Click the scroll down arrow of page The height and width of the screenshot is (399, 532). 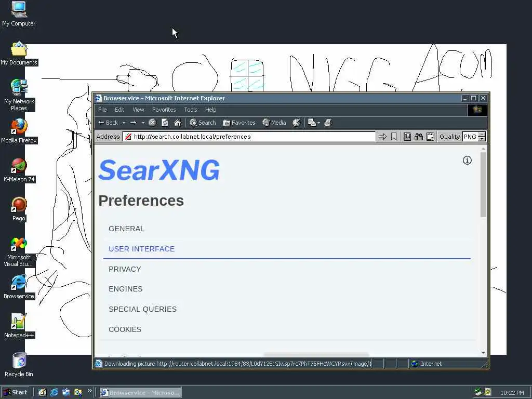pyautogui.click(x=484, y=353)
